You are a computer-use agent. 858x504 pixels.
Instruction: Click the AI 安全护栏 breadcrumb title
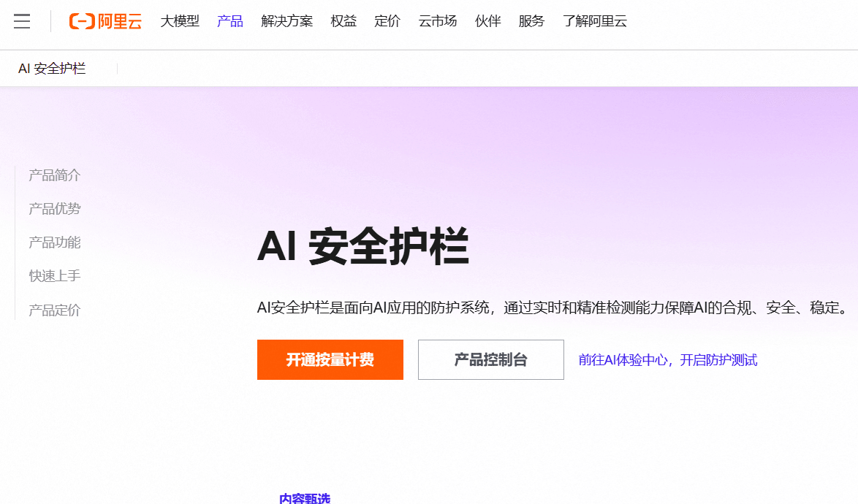point(52,69)
